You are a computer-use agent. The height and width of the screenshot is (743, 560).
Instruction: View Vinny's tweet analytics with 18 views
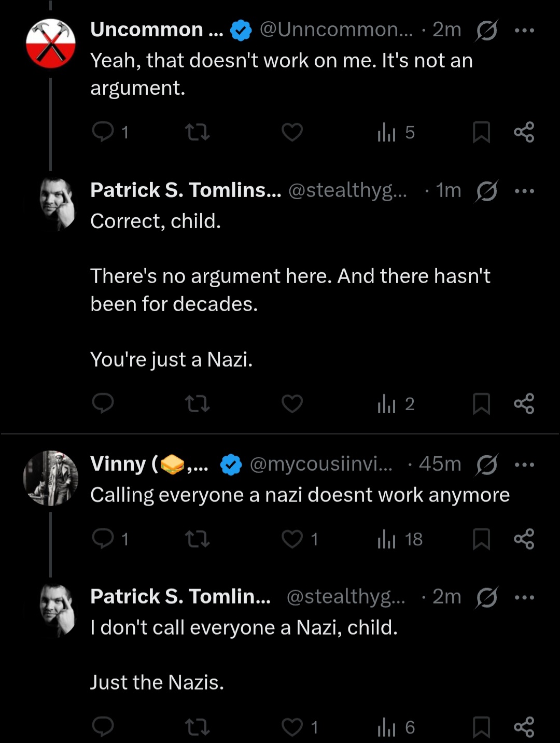[x=400, y=539]
